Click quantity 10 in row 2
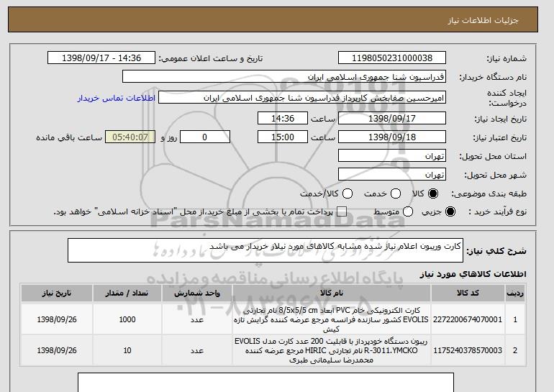This screenshot has height=392, width=554. pos(127,350)
